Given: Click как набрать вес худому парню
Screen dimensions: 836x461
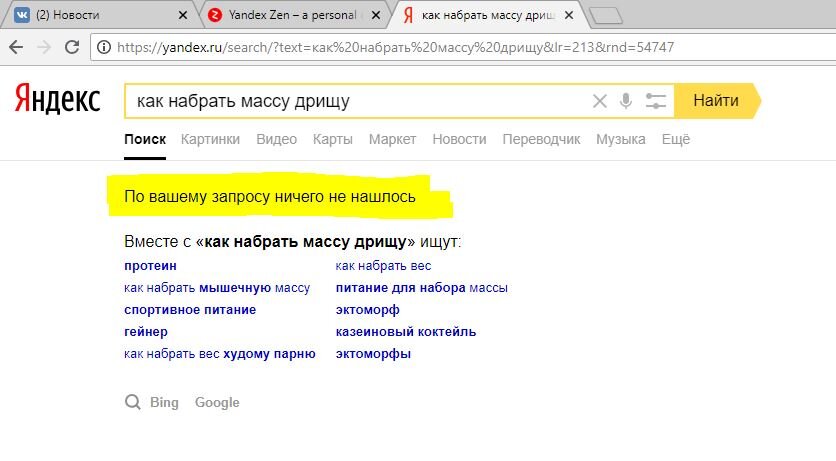Looking at the screenshot, I should (220, 353).
